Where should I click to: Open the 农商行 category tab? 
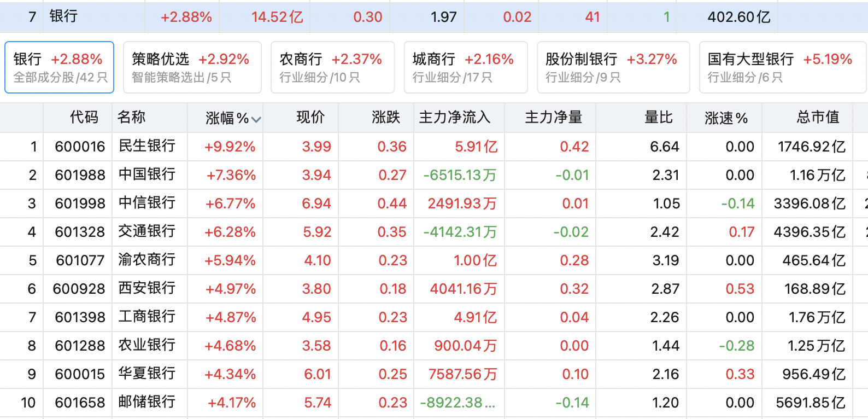332,67
